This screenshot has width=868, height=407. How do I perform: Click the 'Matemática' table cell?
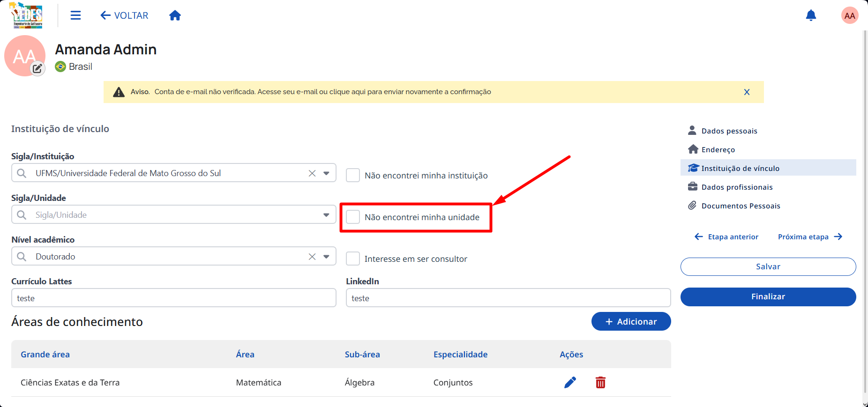pos(259,383)
